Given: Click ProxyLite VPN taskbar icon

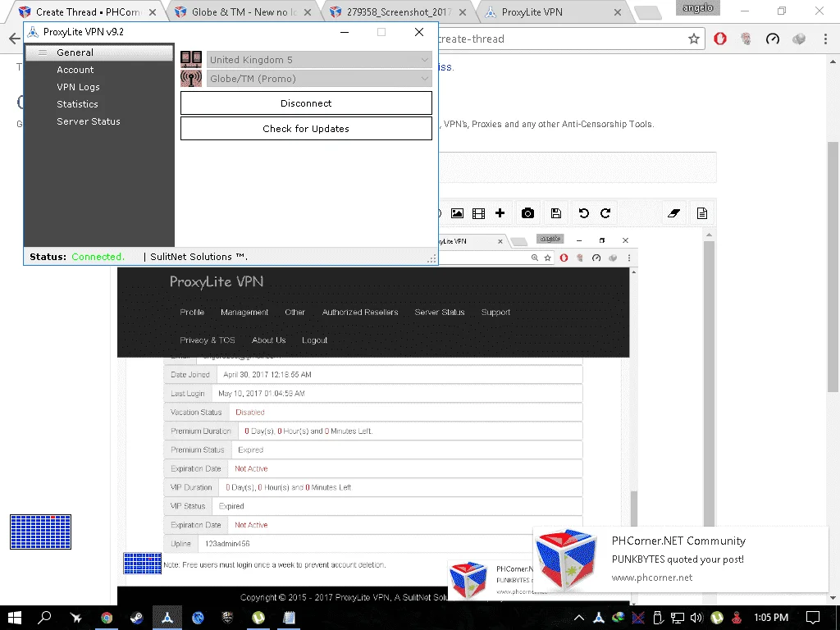Looking at the screenshot, I should (x=167, y=618).
